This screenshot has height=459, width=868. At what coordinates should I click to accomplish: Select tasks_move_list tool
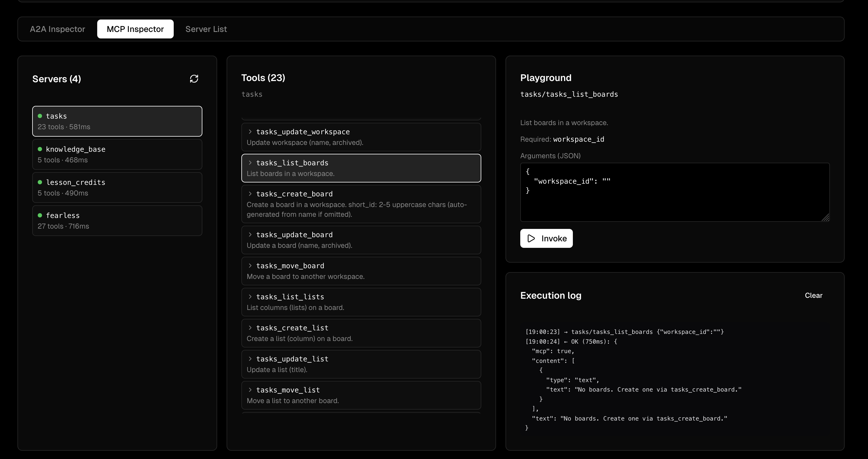pyautogui.click(x=361, y=395)
